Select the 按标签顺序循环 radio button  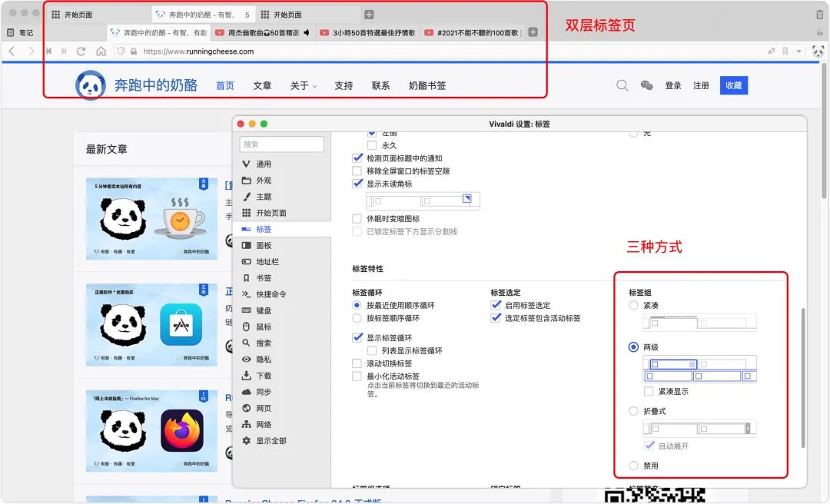pos(357,318)
